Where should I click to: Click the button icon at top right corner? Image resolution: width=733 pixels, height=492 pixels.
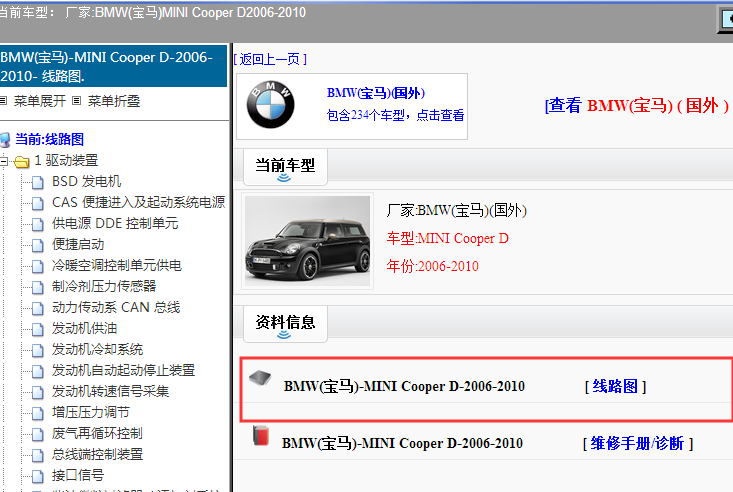click(x=726, y=19)
